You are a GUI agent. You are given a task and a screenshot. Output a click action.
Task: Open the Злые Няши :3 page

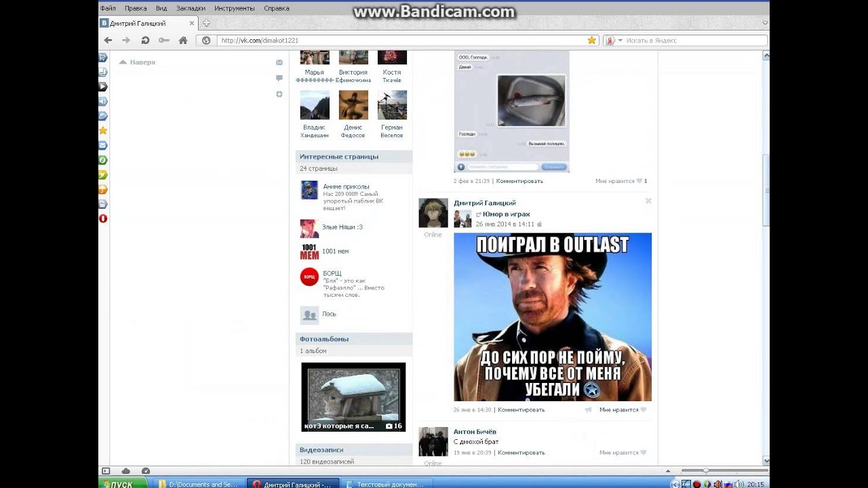(342, 227)
